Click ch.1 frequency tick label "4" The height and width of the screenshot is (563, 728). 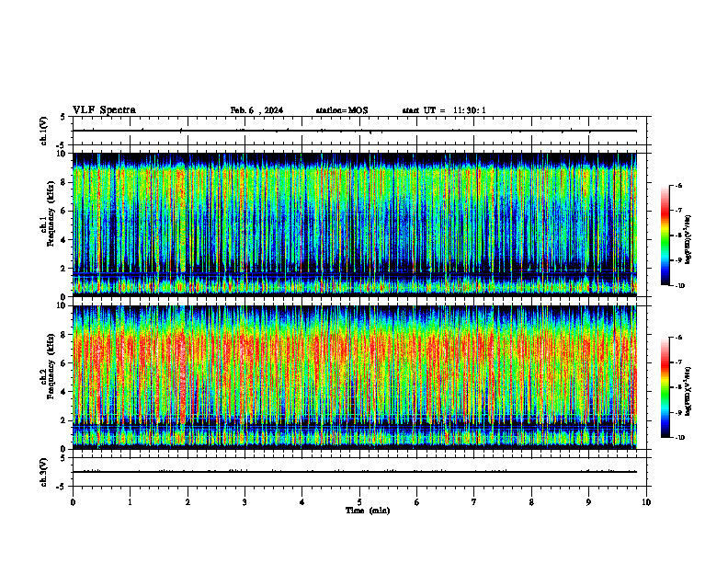click(64, 240)
